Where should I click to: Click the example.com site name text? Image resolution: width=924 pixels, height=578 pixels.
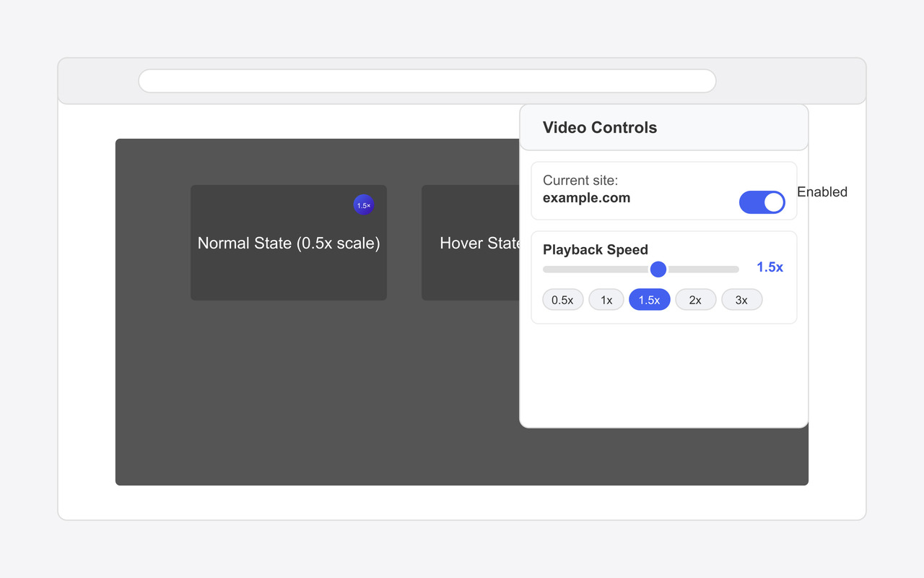pyautogui.click(x=587, y=198)
